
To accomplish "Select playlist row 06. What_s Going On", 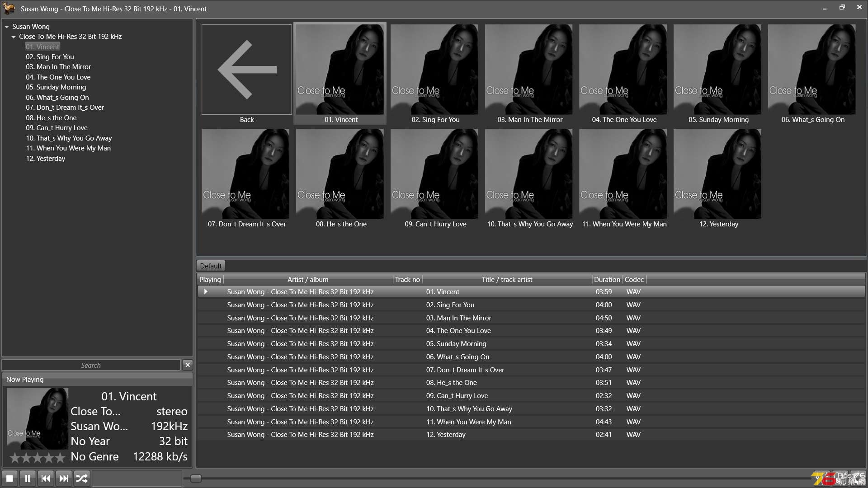I will point(531,357).
